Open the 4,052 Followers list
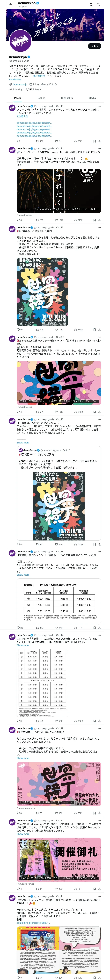The height and width of the screenshot is (980, 110). (x=34, y=89)
